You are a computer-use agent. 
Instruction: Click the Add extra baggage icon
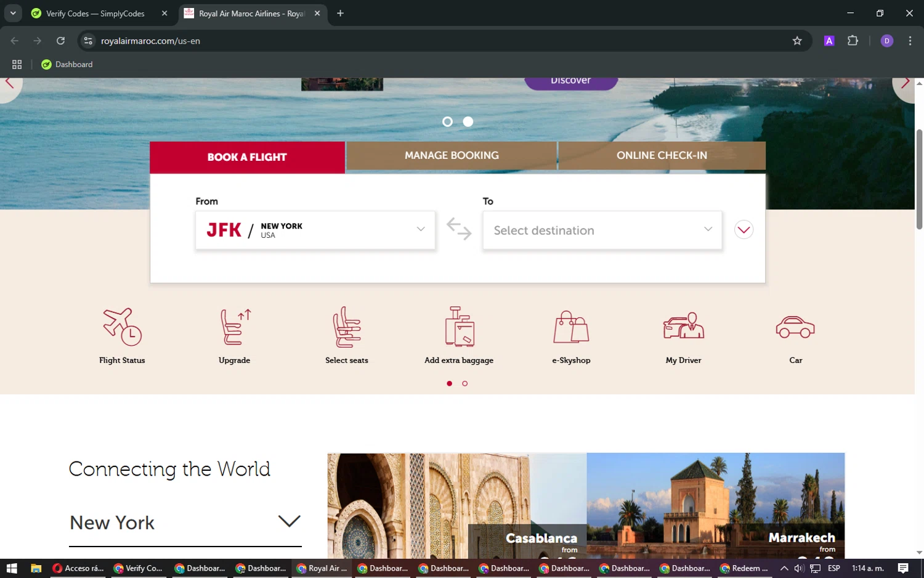pos(459,327)
